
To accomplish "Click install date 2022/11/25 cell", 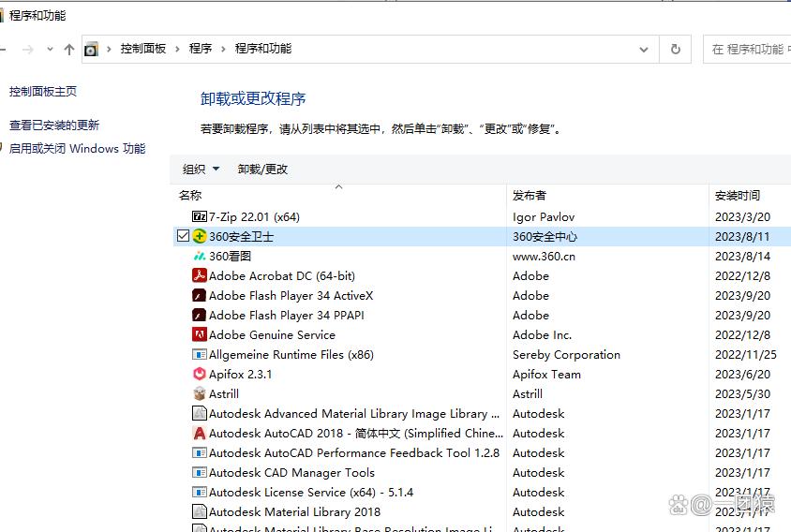I will click(746, 354).
